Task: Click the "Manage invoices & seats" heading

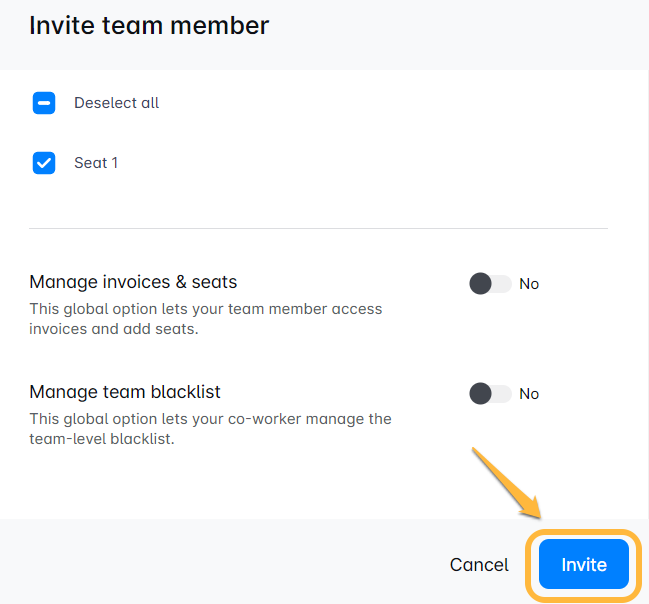Action: point(133,282)
